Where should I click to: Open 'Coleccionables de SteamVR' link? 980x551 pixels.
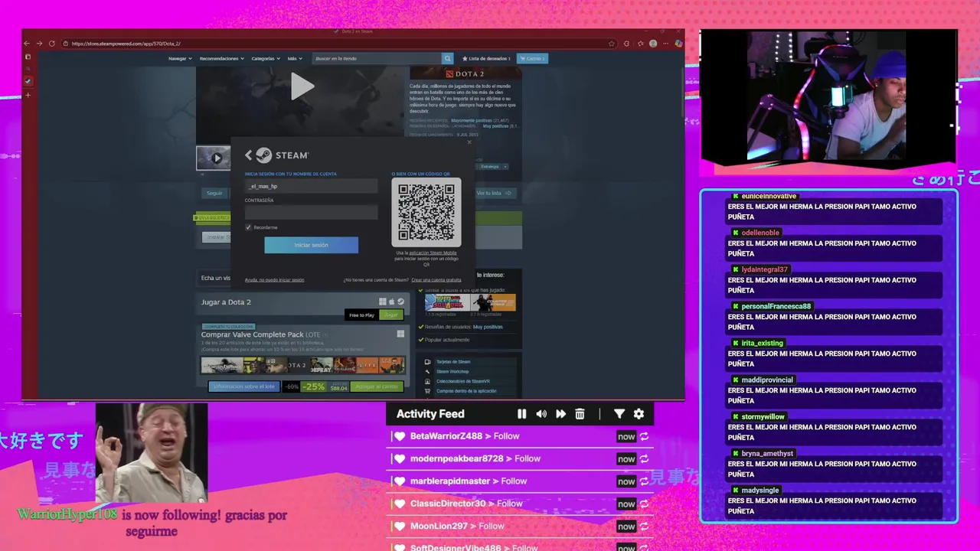point(463,381)
